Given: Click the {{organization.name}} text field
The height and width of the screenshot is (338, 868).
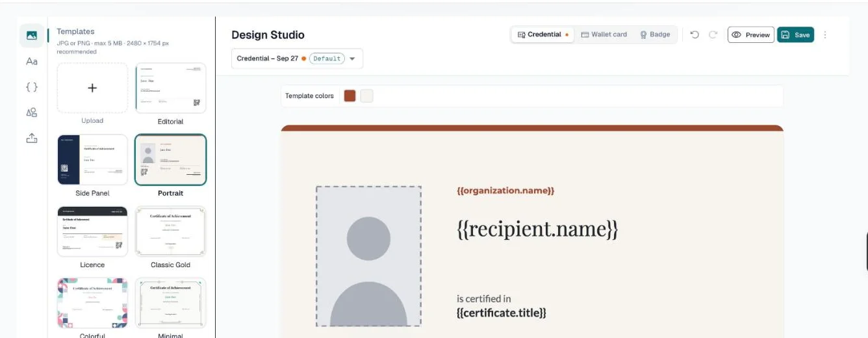Looking at the screenshot, I should [x=505, y=190].
